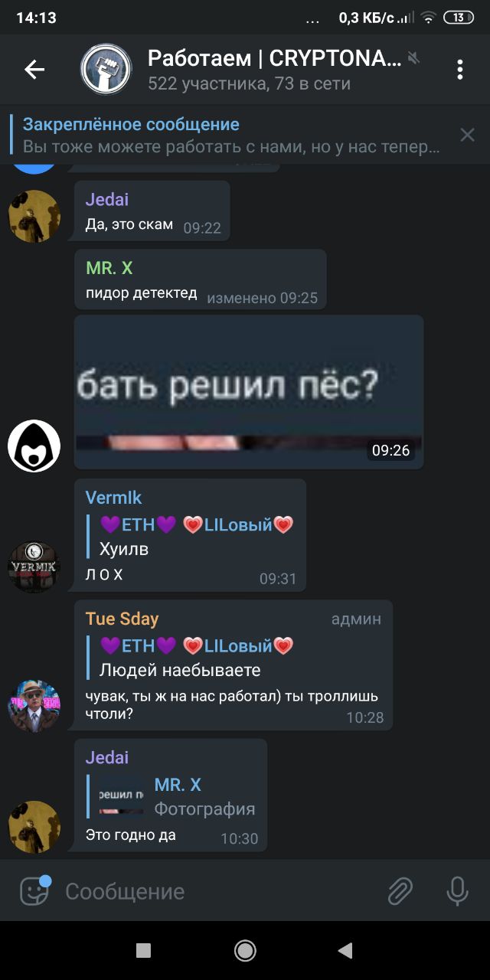Tap the Android home navigation button
This screenshot has width=490, height=980.
coord(245,951)
